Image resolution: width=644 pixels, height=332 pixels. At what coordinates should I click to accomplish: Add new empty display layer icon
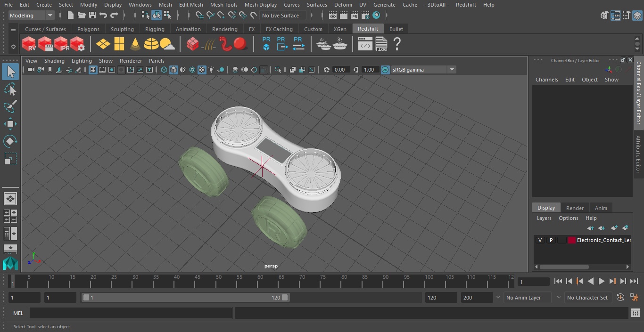point(614,228)
